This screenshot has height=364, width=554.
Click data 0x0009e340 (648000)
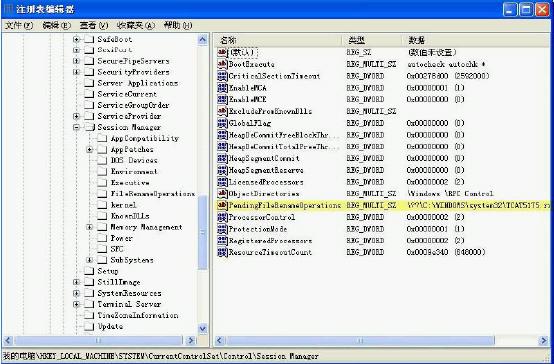coord(446,252)
